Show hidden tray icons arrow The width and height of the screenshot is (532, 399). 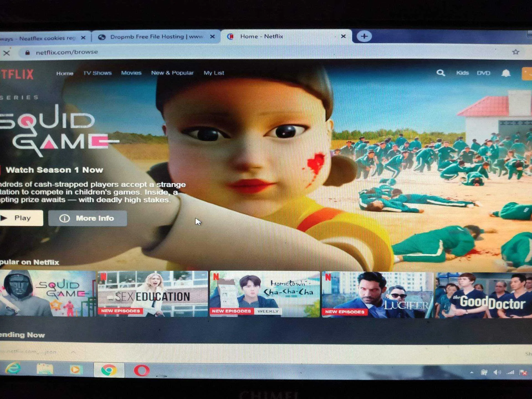click(472, 372)
